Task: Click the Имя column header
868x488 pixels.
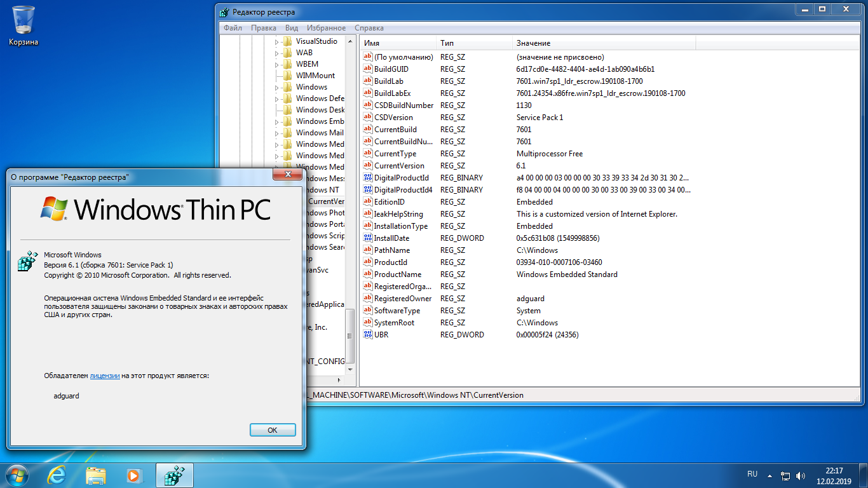Action: [398, 43]
